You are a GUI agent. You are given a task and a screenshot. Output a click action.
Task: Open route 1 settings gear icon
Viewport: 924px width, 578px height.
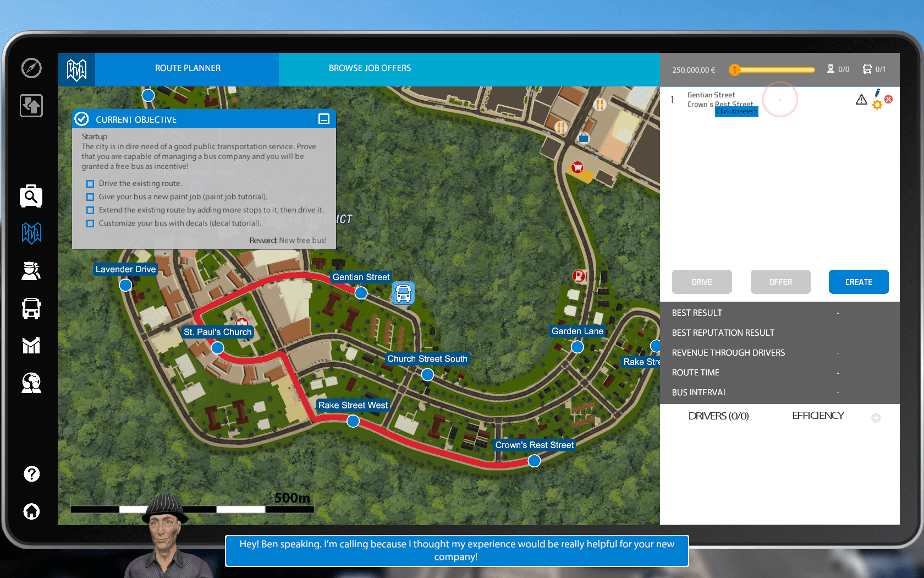(x=877, y=105)
